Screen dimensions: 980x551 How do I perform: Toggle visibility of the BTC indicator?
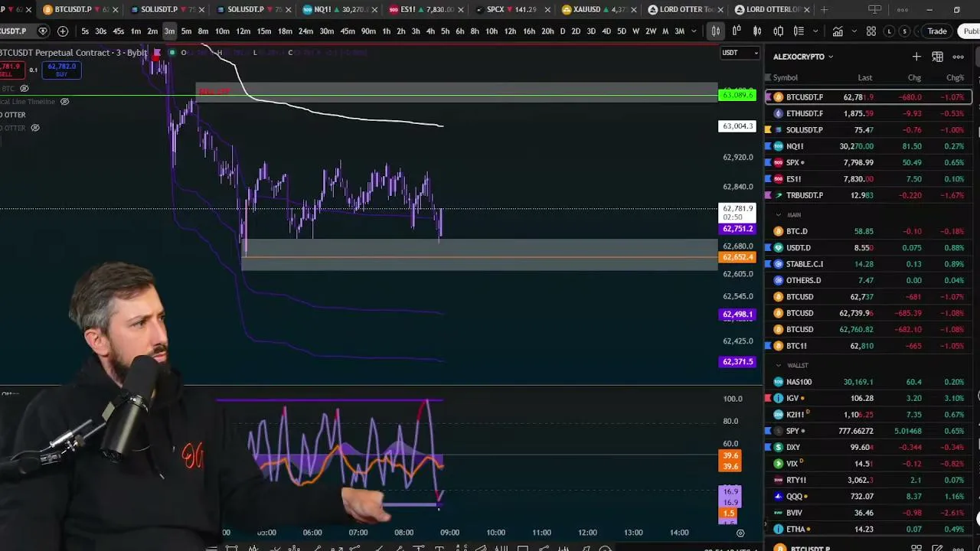[24, 89]
